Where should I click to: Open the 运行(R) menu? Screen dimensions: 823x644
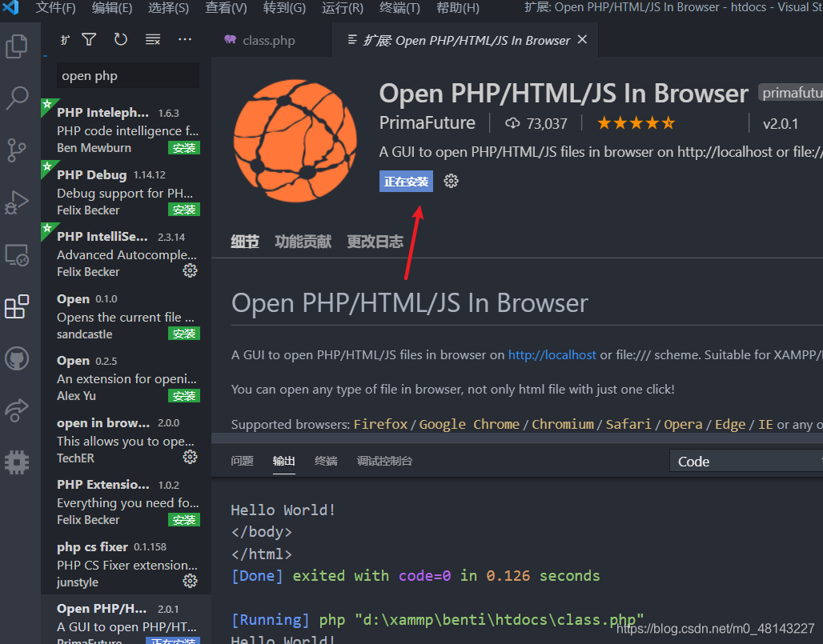342,8
